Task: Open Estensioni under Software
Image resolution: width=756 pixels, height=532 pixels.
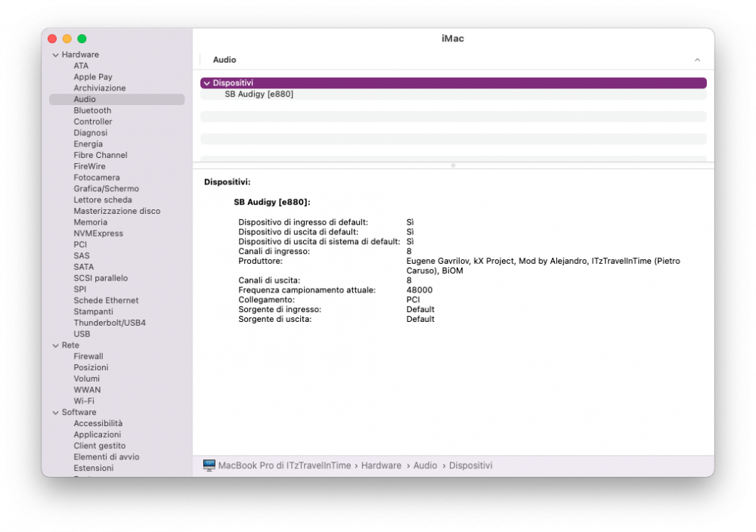Action: (x=94, y=468)
